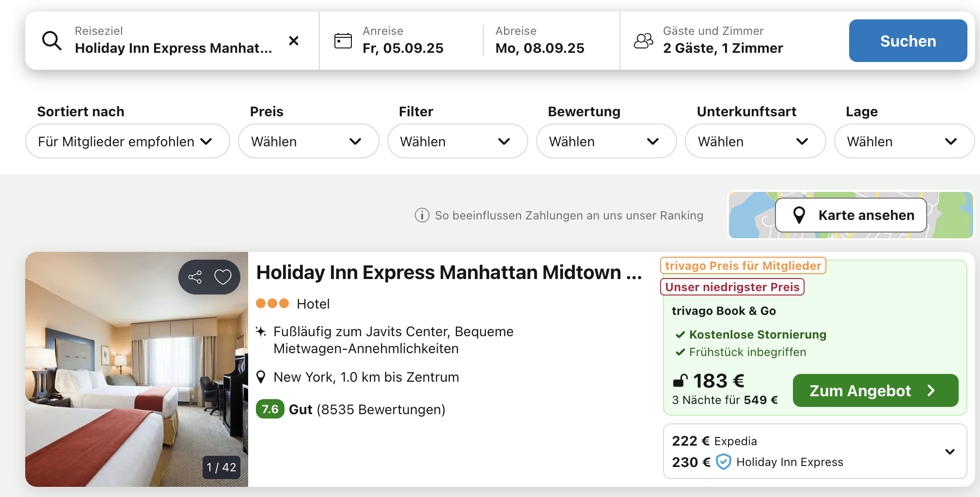Open the Anreise calendar icon

[x=343, y=41]
